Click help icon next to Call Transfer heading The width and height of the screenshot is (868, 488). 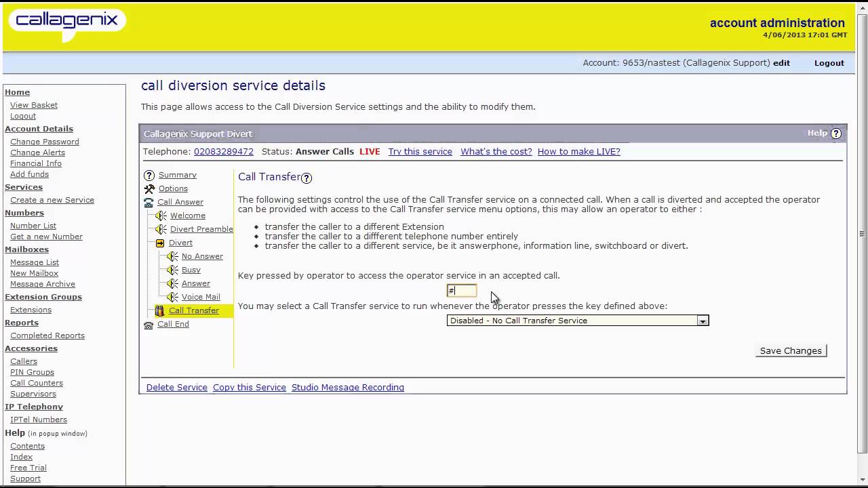[x=307, y=178]
